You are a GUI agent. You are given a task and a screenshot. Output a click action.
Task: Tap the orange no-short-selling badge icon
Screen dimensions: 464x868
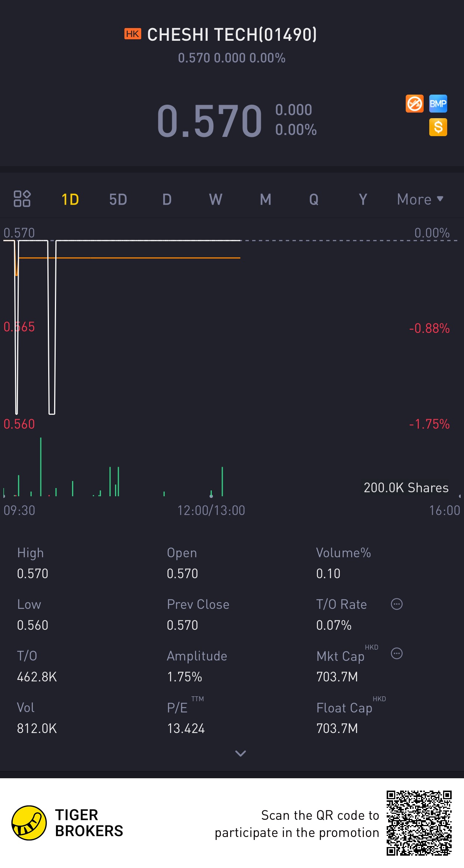[414, 104]
